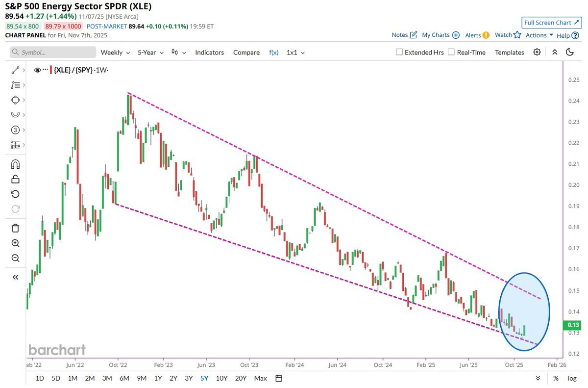Open Help question mark icon
Screen dimensions: 588x388
coord(575,35)
